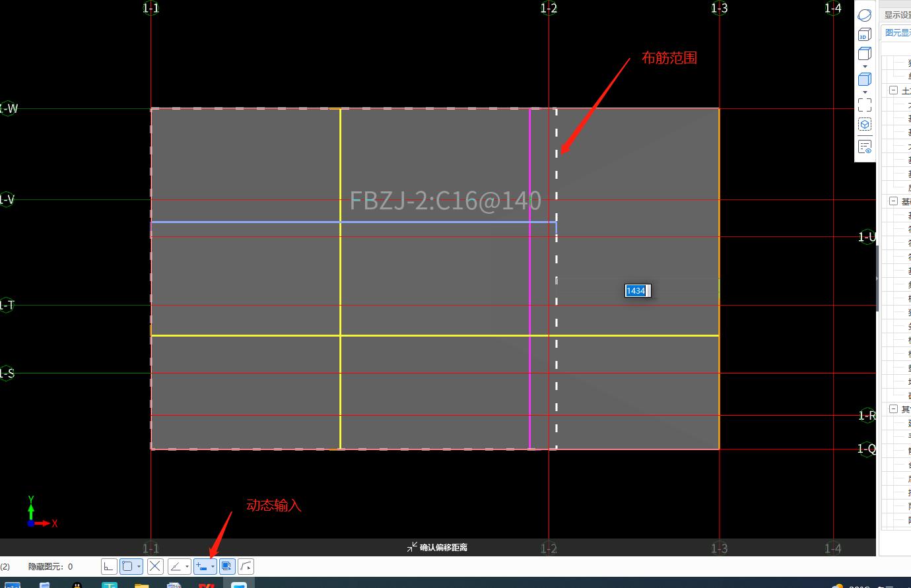This screenshot has width=911, height=588.
Task: Click the 1434 offset distance input box
Action: click(638, 290)
